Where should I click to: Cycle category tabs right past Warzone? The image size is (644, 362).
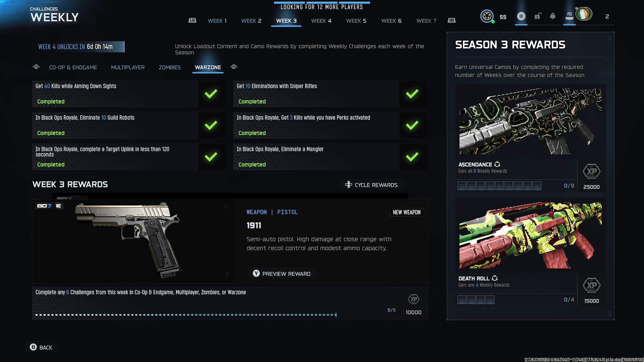pos(234,67)
